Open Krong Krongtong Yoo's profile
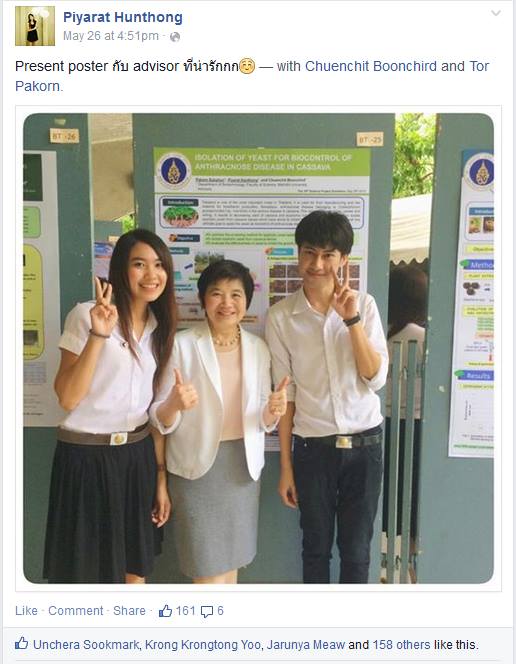516x664 pixels. 203,645
